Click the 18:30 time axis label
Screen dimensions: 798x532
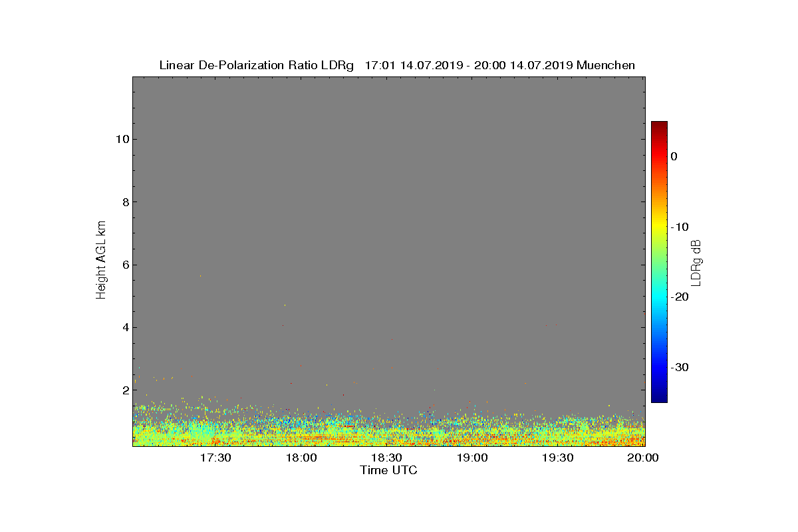click(x=386, y=458)
